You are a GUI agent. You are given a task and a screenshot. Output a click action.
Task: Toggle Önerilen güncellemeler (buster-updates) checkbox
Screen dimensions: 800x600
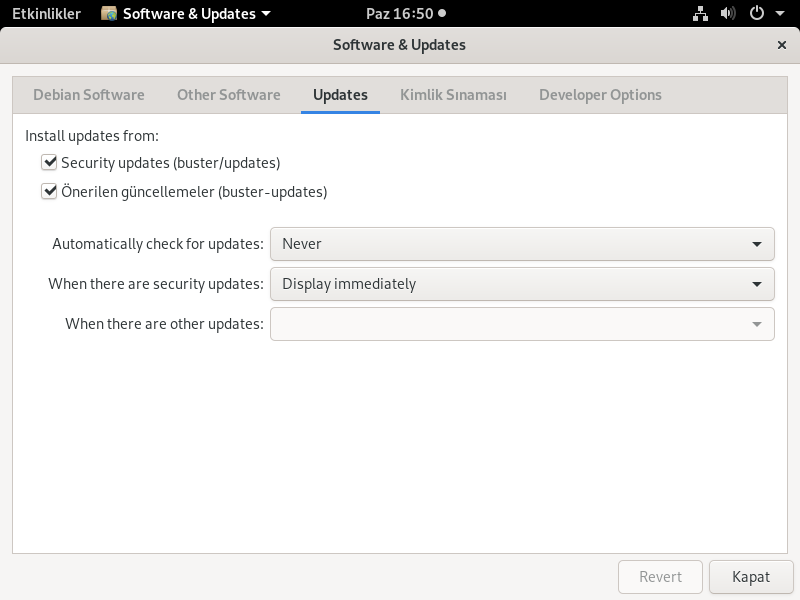point(49,191)
